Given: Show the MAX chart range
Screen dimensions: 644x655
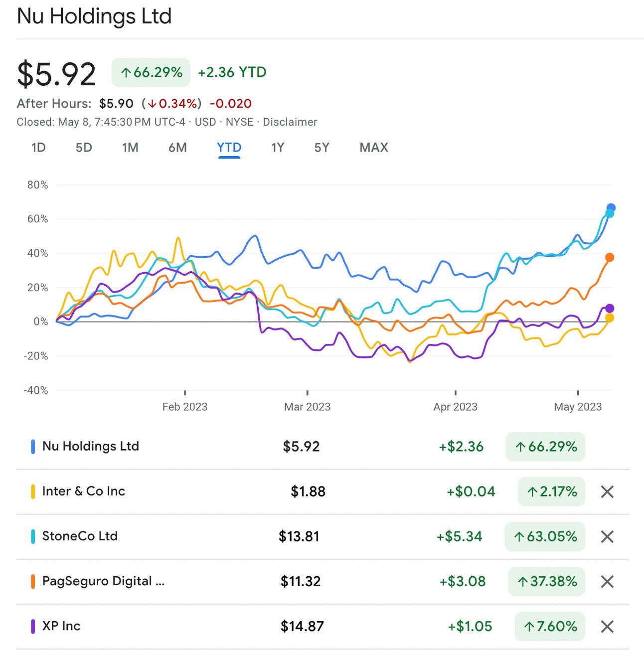Looking at the screenshot, I should click(x=374, y=148).
